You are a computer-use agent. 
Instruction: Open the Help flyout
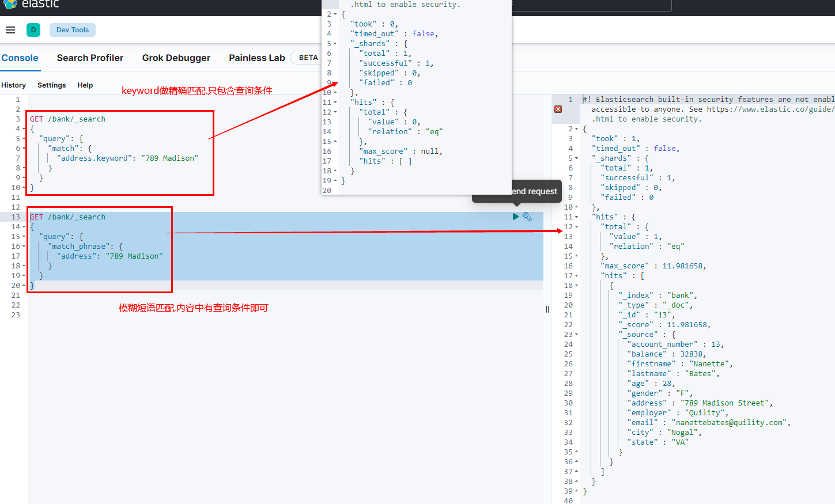pos(85,85)
